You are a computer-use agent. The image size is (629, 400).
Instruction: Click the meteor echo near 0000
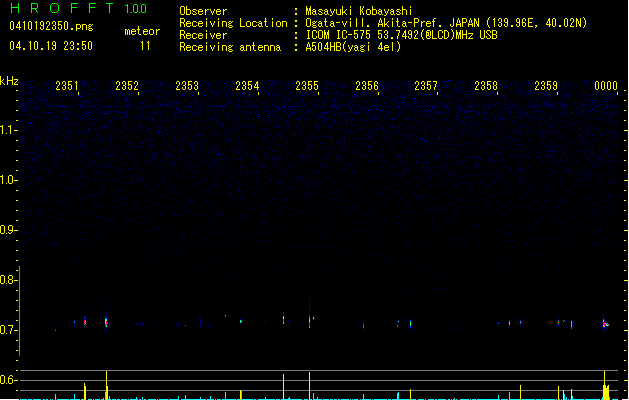pos(605,323)
